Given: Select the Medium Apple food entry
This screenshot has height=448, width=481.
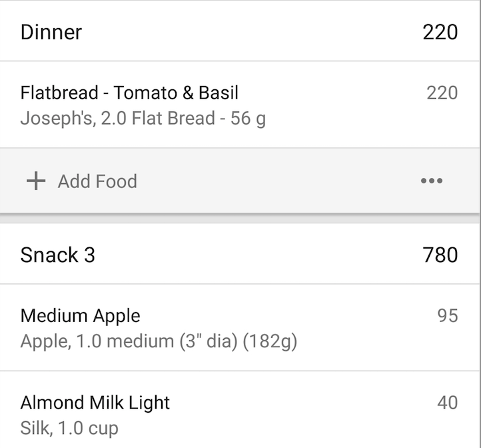Looking at the screenshot, I should pos(81,315).
